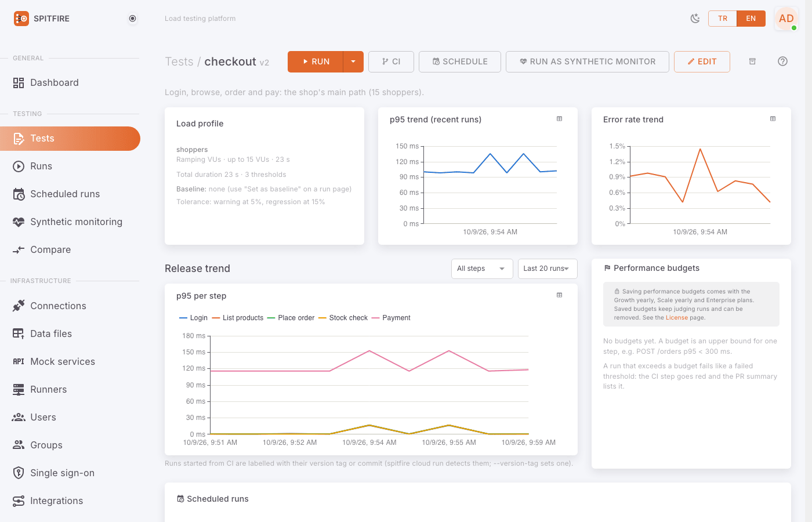This screenshot has height=522, width=812.
Task: Click the Runners server icon
Action: click(19, 389)
